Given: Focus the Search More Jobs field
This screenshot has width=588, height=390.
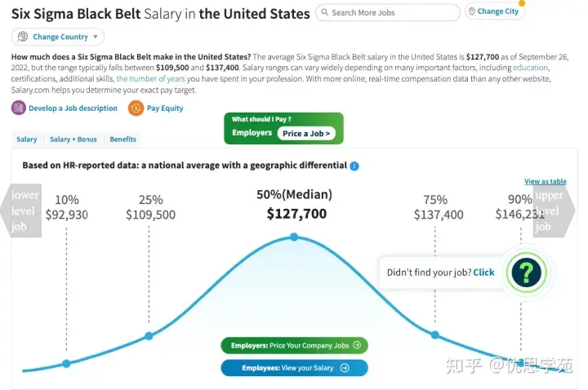Looking at the screenshot, I should pos(388,12).
